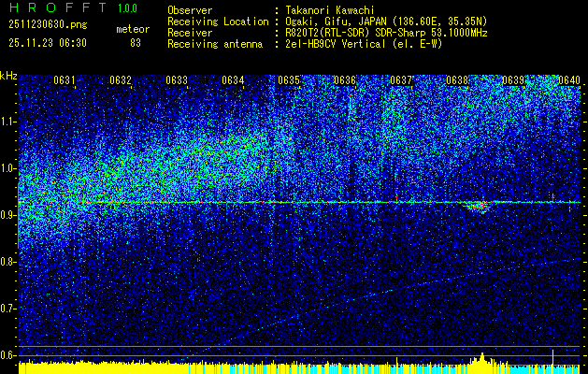
Task: Click the 1.0 frequency axis label
Action: click(x=8, y=168)
